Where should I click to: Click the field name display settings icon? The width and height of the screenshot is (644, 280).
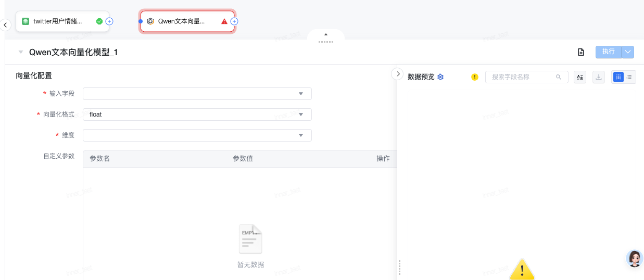580,77
